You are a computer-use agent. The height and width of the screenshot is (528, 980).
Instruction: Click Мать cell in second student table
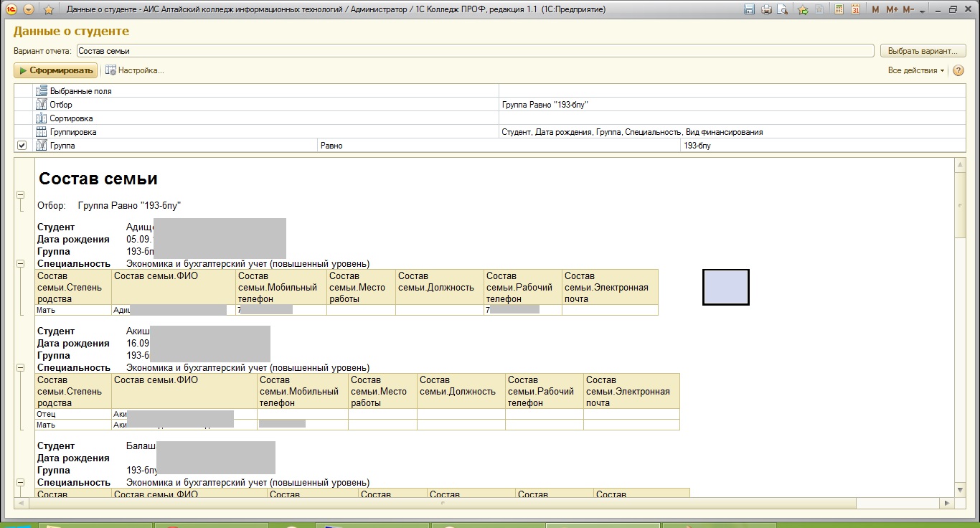click(x=74, y=425)
